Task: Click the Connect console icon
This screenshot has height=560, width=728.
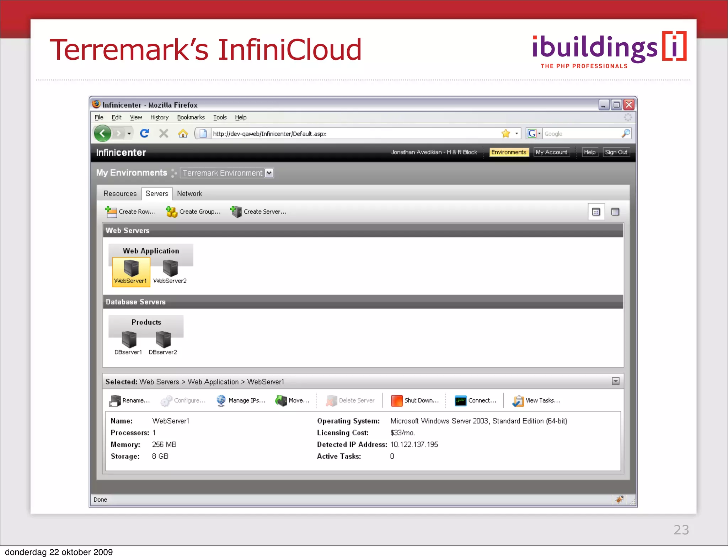Action: [461, 400]
